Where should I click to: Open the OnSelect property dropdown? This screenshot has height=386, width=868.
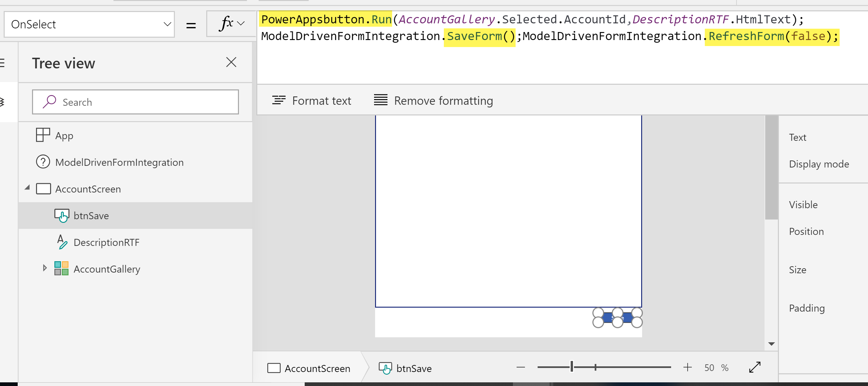89,24
